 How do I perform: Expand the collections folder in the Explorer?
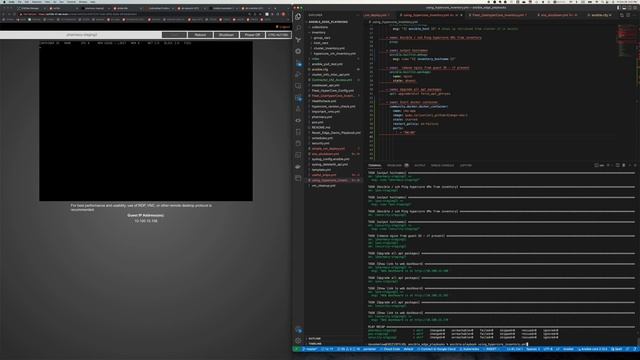(x=320, y=27)
